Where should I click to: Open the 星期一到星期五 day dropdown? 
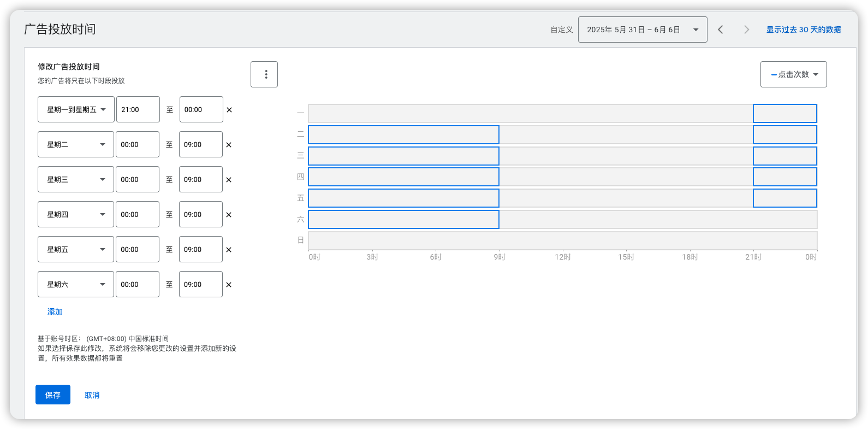[76, 109]
